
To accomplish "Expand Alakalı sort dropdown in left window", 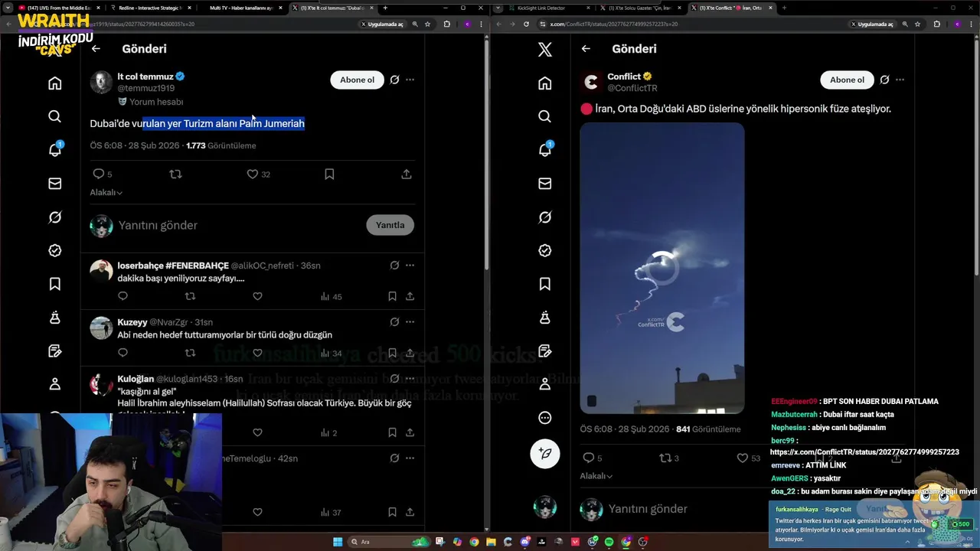I will coord(106,193).
